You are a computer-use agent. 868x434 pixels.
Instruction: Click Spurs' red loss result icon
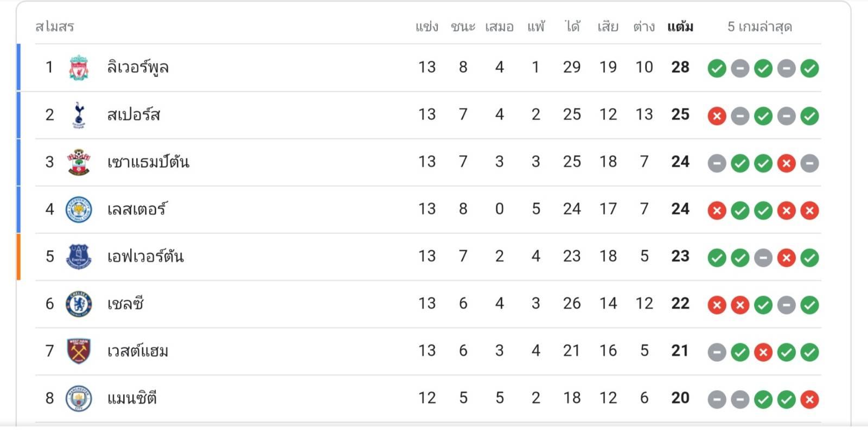coord(717,116)
